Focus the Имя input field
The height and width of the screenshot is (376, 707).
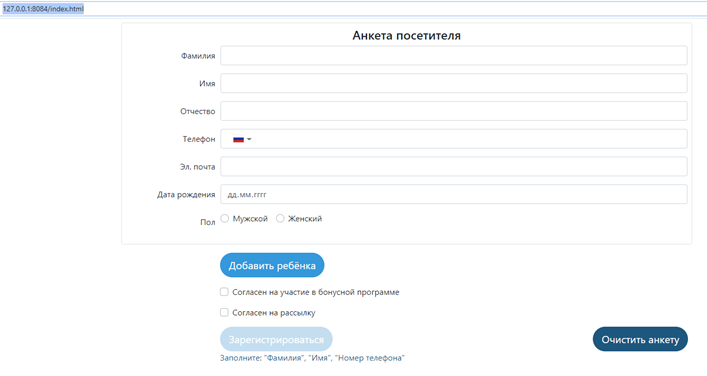(454, 83)
